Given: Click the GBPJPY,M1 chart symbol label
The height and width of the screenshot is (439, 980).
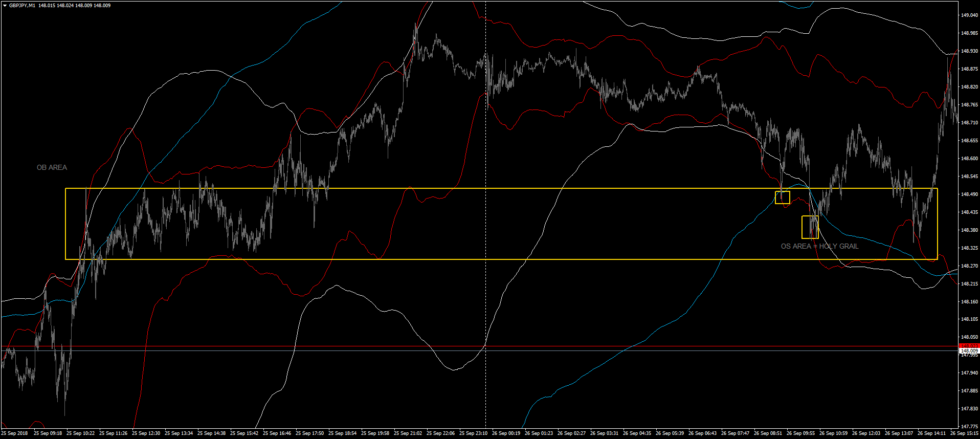Looking at the screenshot, I should tap(22, 6).
